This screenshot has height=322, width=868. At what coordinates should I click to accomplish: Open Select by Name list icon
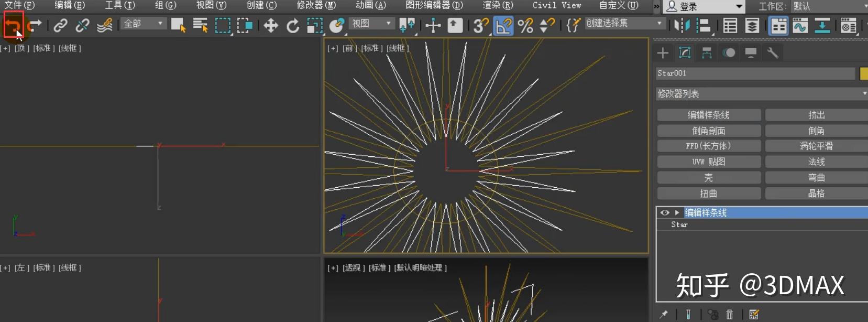(x=200, y=25)
